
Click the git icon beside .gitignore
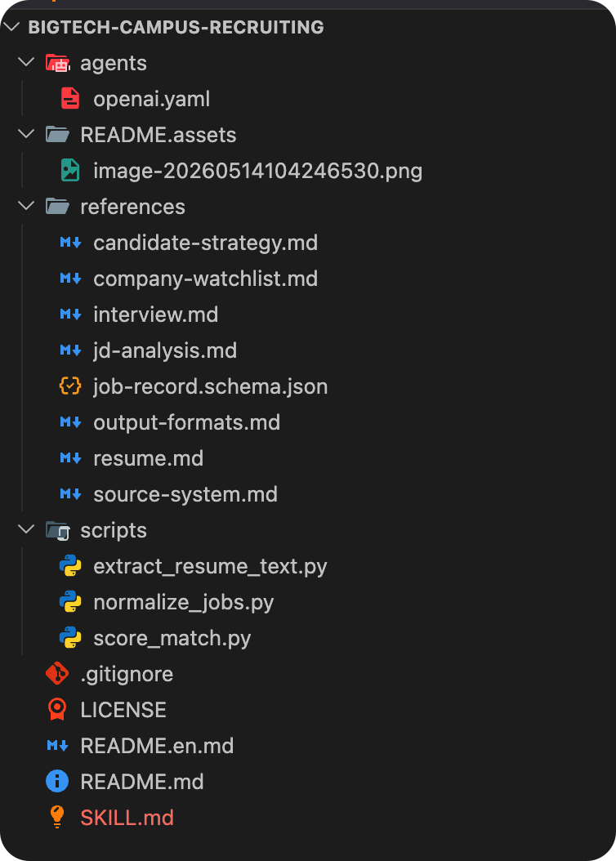tap(57, 674)
